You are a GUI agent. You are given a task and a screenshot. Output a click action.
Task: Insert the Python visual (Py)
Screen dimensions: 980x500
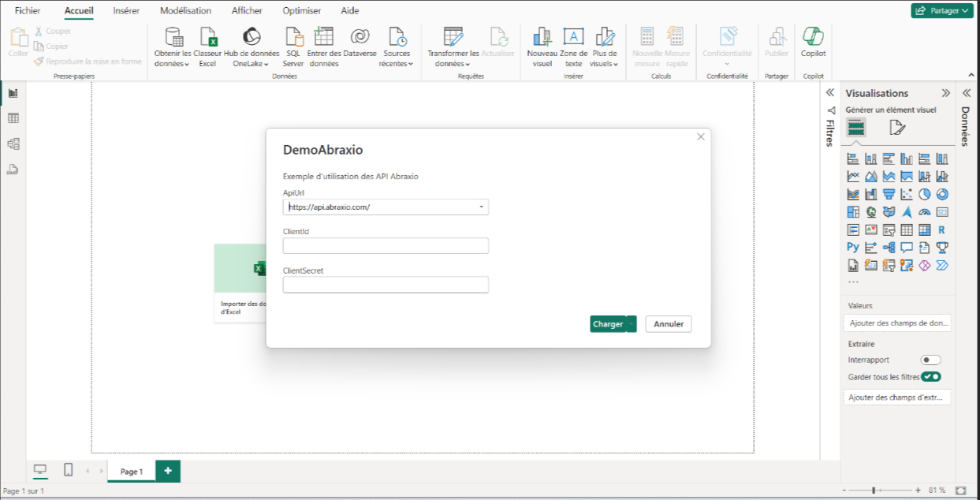tap(853, 248)
